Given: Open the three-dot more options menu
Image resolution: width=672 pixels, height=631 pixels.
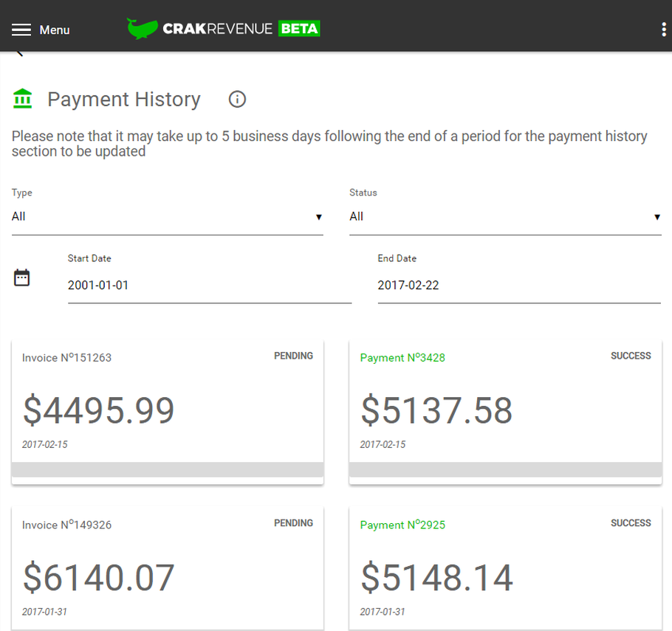Looking at the screenshot, I should point(663,30).
